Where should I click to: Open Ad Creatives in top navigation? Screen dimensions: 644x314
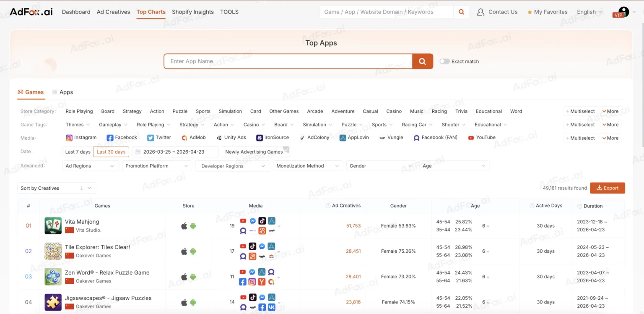pos(113,12)
